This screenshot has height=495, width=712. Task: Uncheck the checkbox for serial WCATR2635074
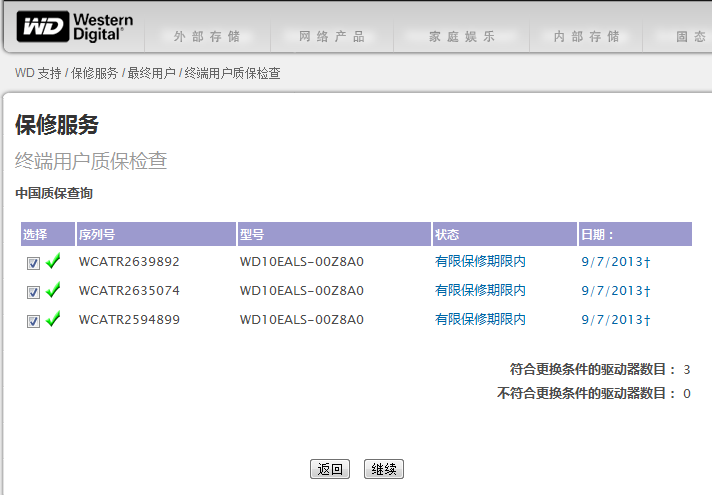[x=33, y=292]
